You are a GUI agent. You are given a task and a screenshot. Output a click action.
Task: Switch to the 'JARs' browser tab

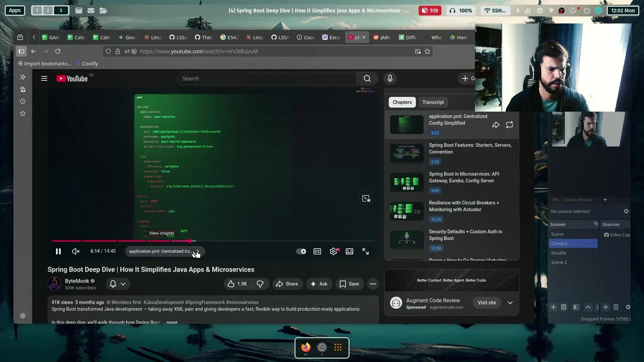382,37
